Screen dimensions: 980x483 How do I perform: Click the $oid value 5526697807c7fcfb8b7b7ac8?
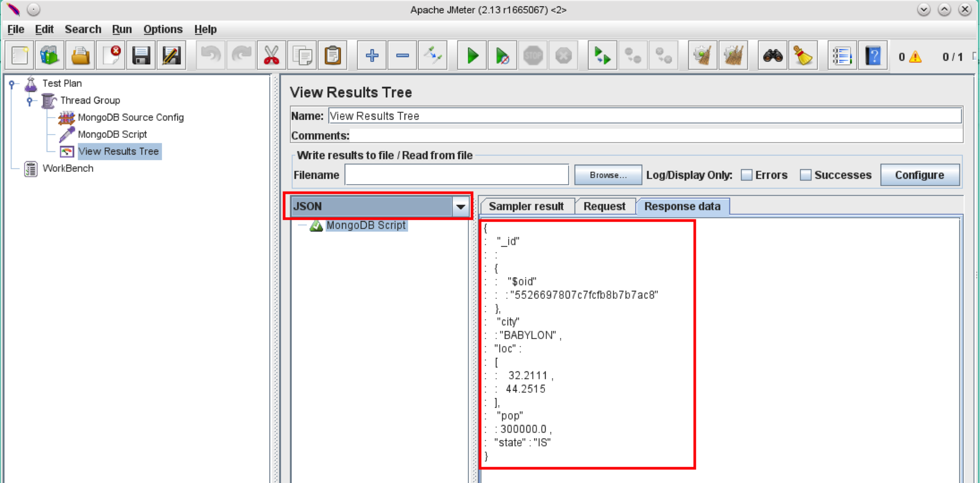pos(584,295)
